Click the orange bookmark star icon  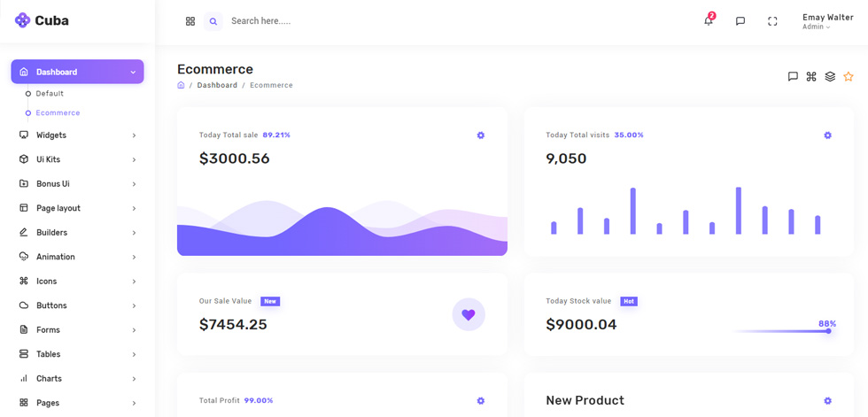tap(849, 76)
